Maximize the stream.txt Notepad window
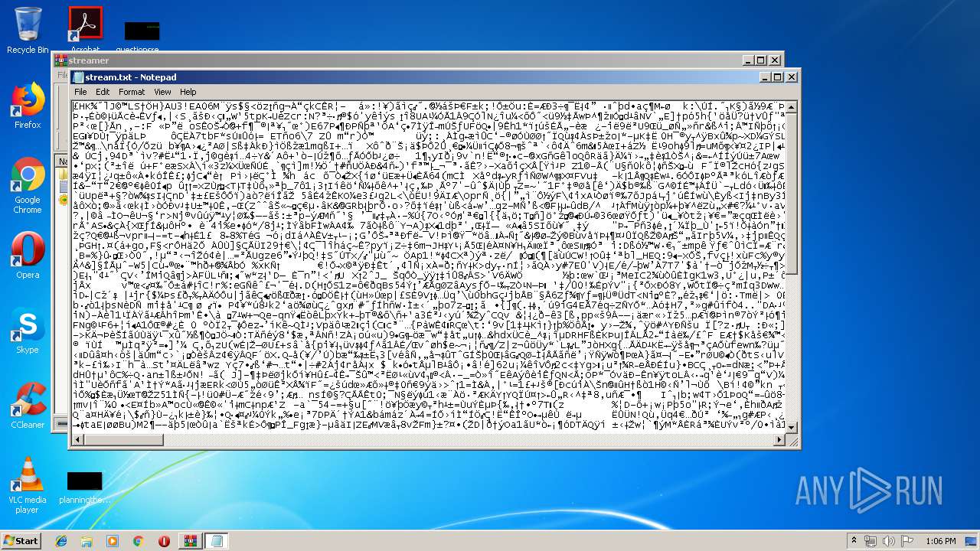The width and height of the screenshot is (980, 551). [x=777, y=77]
